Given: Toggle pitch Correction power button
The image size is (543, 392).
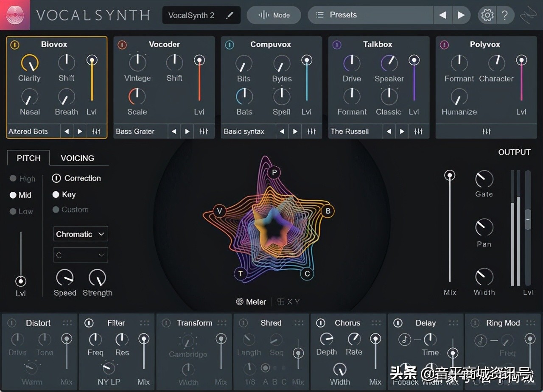Looking at the screenshot, I should tap(56, 178).
